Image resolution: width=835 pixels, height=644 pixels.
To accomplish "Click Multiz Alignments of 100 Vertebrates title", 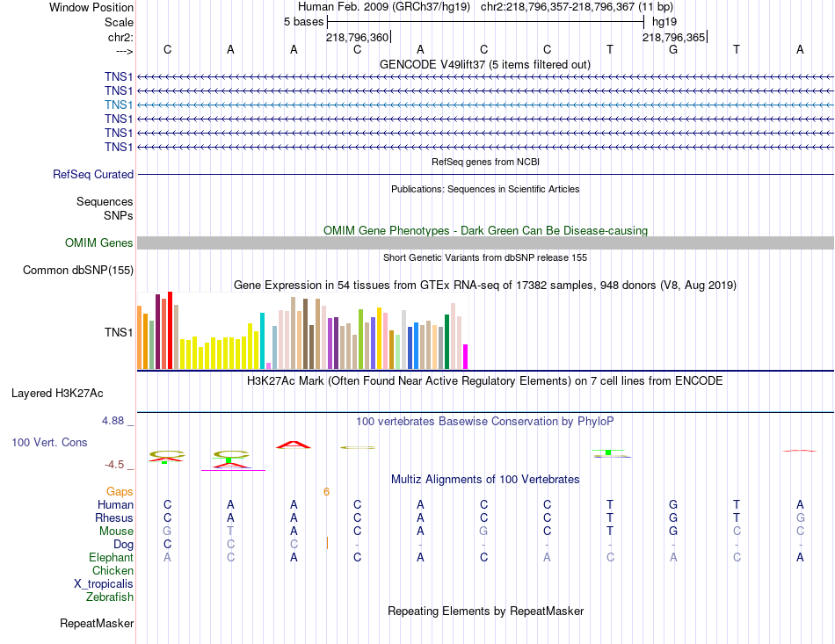I will (x=485, y=480).
